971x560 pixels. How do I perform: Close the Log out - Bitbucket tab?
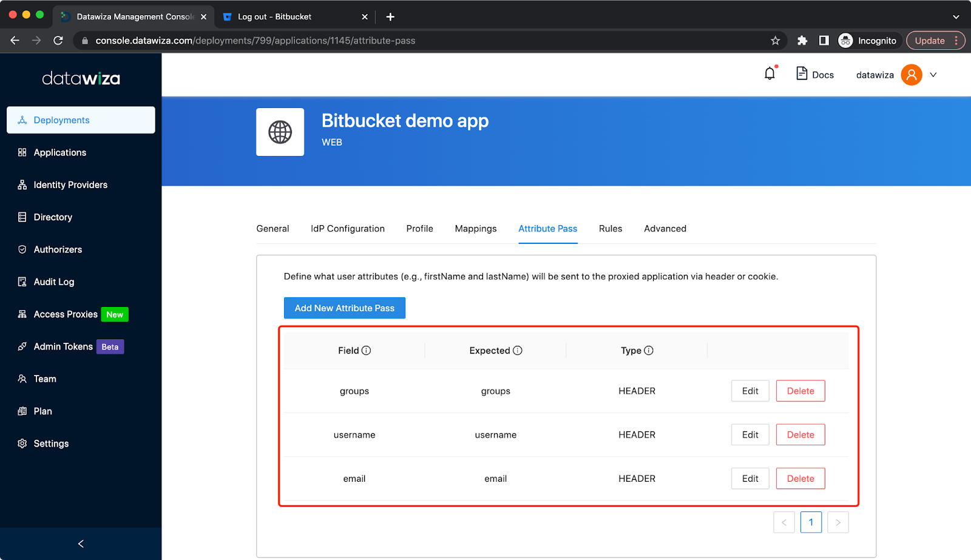(365, 17)
